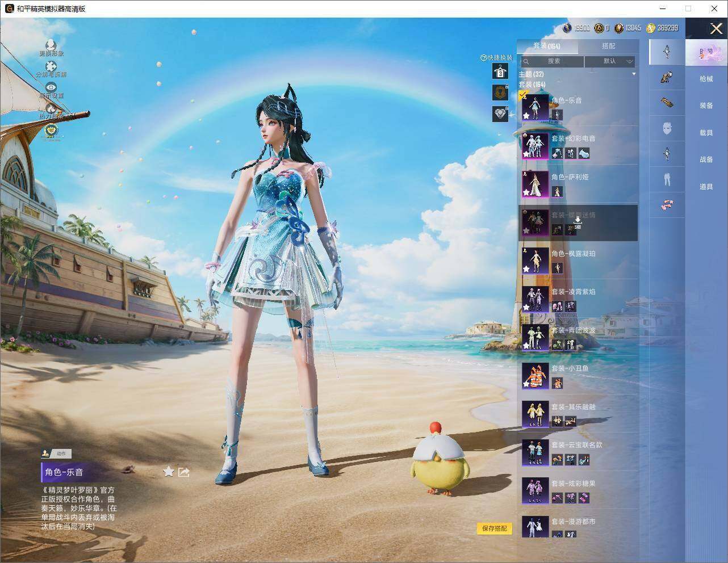Select the pink bracelet accessories category icon

(667, 204)
